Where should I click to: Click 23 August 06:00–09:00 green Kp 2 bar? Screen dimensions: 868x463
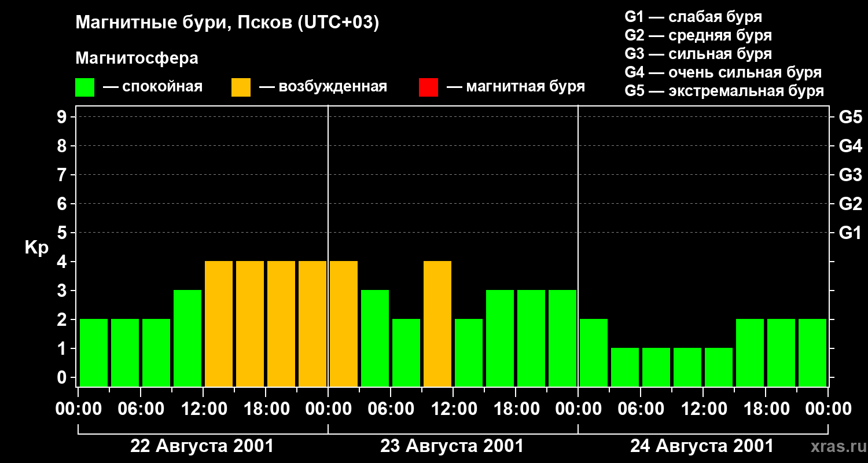406,352
